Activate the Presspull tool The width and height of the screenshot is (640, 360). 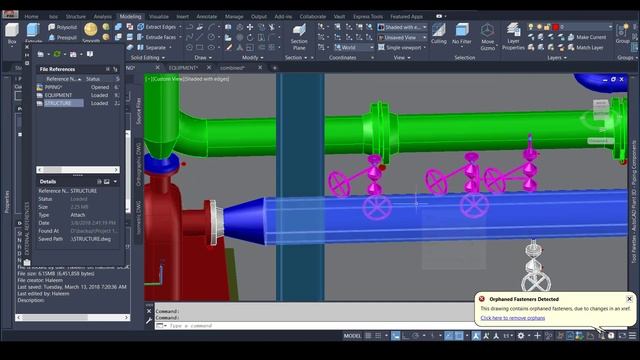62,37
